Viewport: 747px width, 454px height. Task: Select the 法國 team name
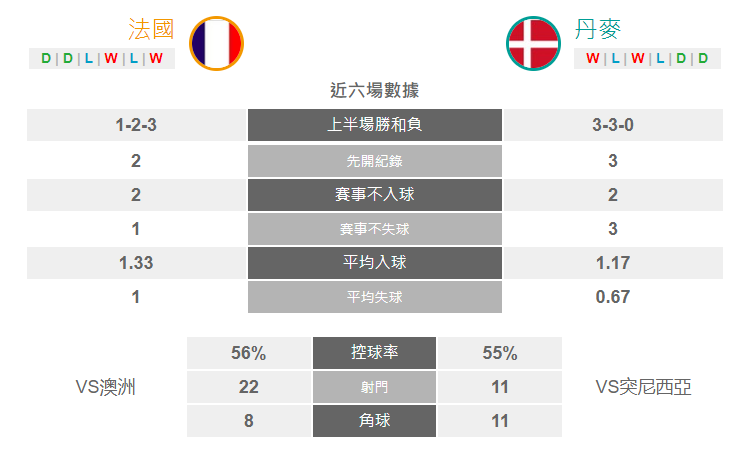pos(151,29)
